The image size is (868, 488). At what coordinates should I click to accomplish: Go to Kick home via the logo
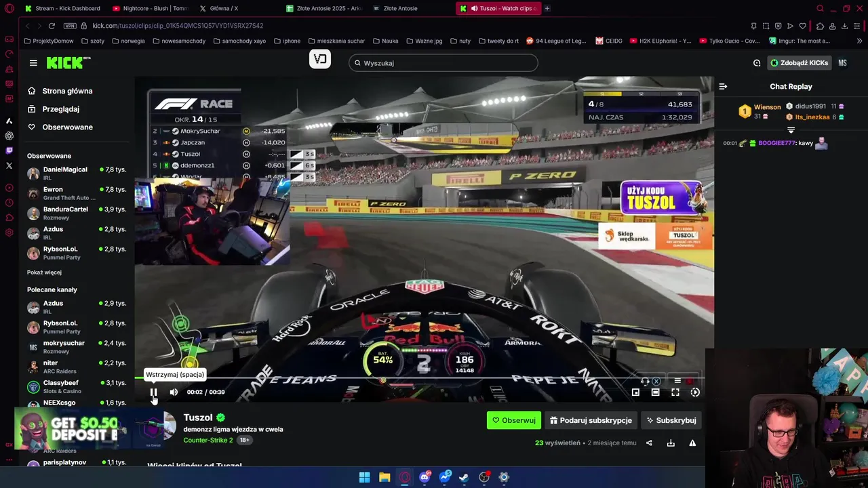[68, 62]
